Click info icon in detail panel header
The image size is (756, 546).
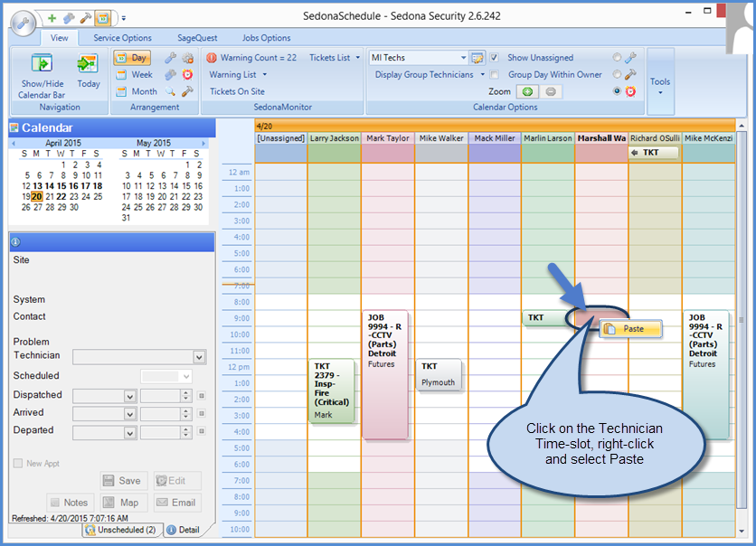(16, 242)
